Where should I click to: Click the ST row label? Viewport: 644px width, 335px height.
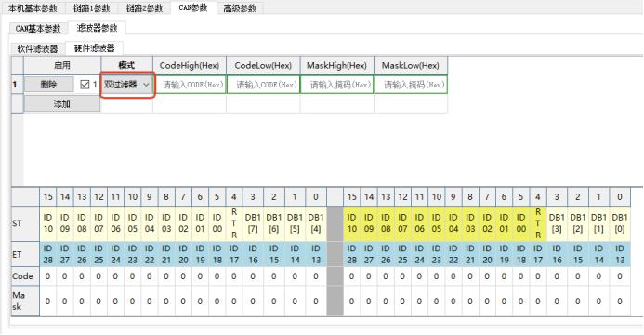click(x=25, y=223)
